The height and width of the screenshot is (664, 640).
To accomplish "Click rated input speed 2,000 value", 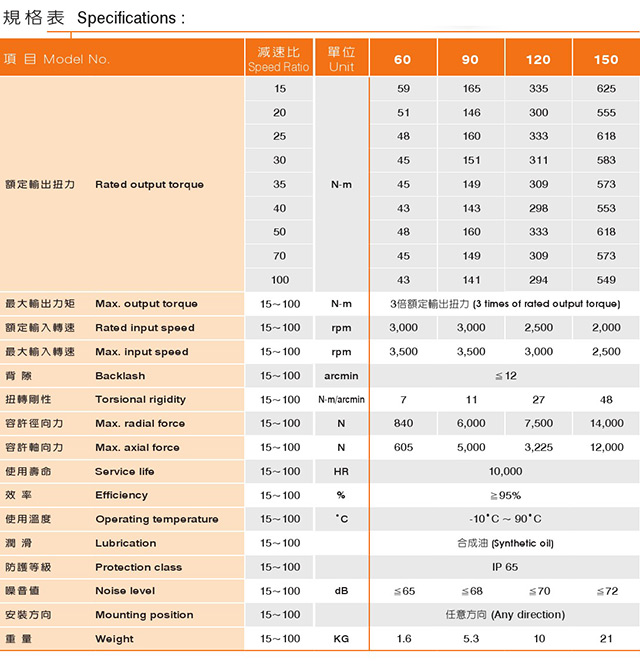I will tap(606, 327).
